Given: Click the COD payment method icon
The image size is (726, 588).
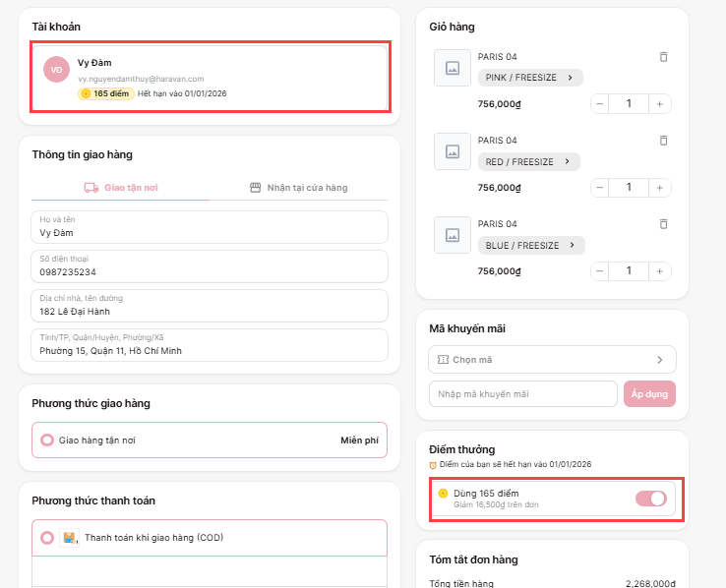Looking at the screenshot, I should [69, 538].
